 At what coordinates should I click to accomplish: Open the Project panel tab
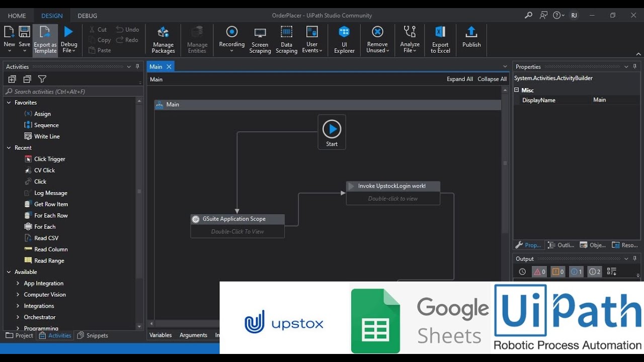pos(19,335)
